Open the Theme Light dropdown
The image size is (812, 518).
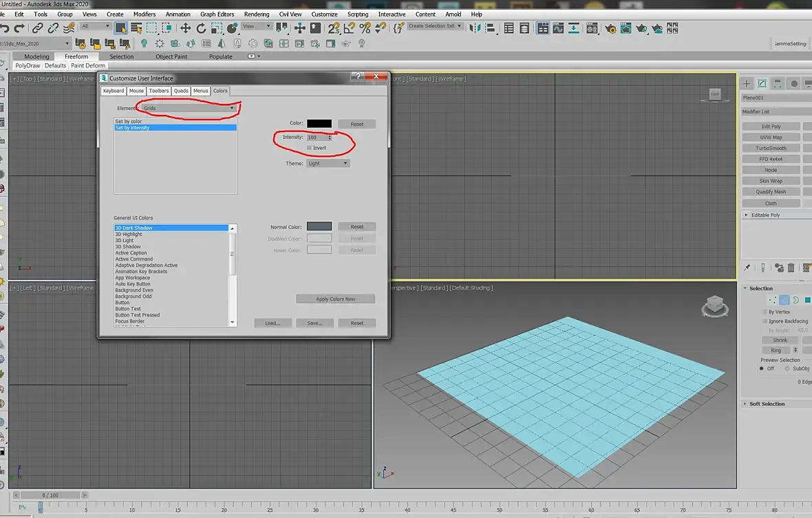click(328, 163)
